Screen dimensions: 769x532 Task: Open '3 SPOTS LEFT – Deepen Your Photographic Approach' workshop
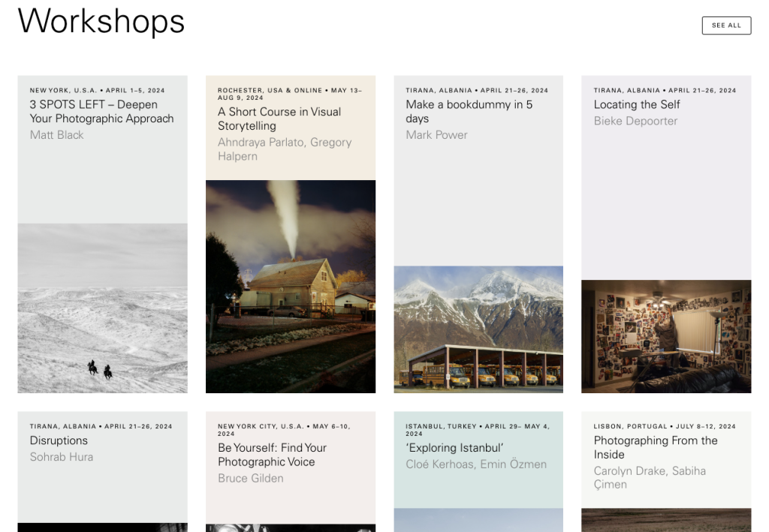tap(101, 112)
